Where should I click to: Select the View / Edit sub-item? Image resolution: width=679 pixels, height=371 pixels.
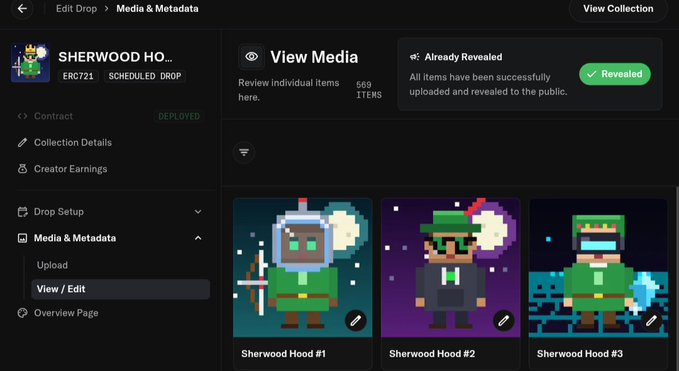(x=120, y=289)
